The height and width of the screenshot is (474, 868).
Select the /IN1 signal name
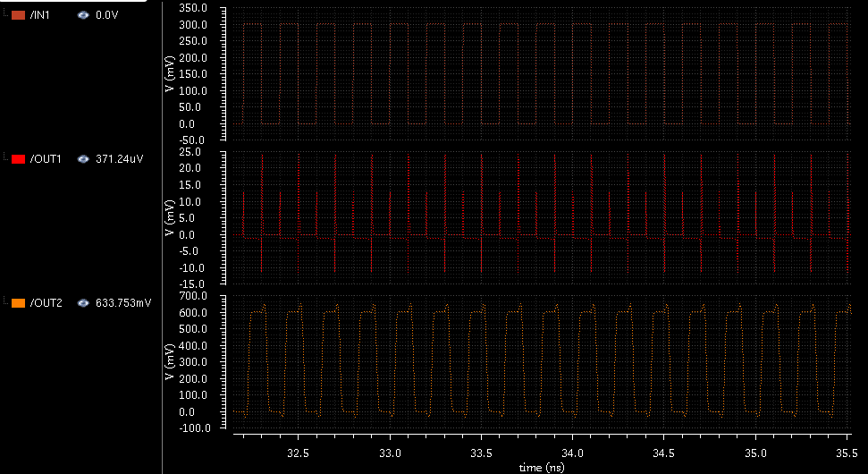click(40, 15)
